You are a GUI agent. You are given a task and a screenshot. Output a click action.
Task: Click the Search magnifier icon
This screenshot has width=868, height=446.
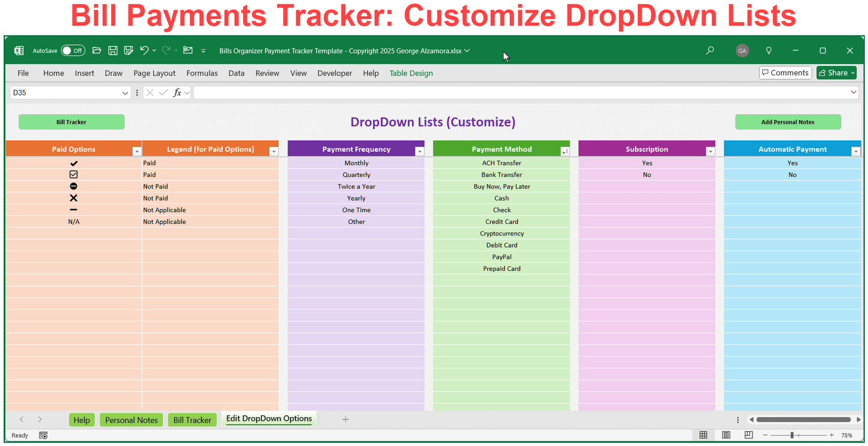click(x=710, y=51)
